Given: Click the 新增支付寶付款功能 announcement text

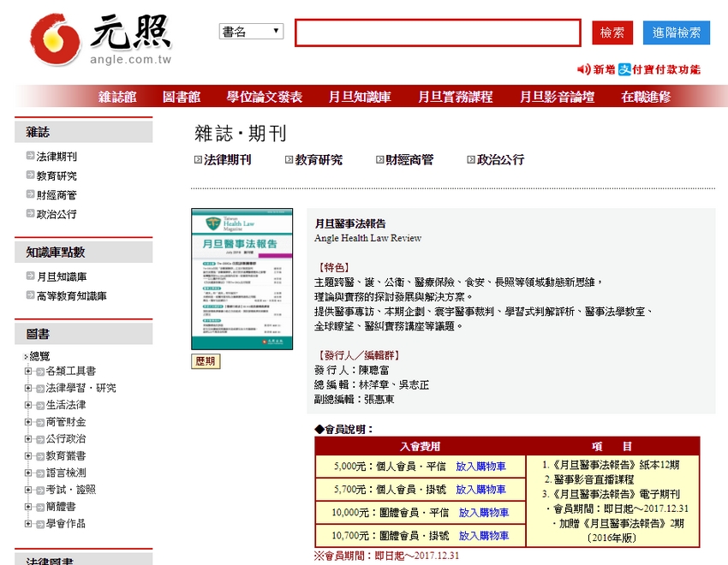Looking at the screenshot, I should point(647,69).
